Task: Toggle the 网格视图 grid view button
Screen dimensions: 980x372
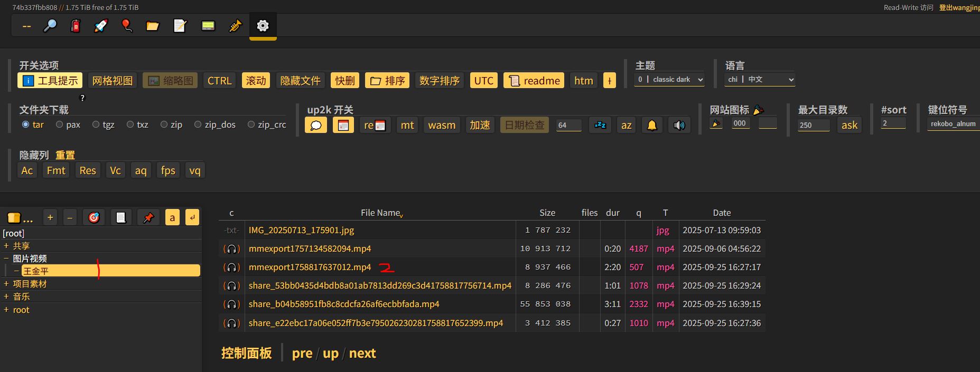Action: tap(113, 81)
